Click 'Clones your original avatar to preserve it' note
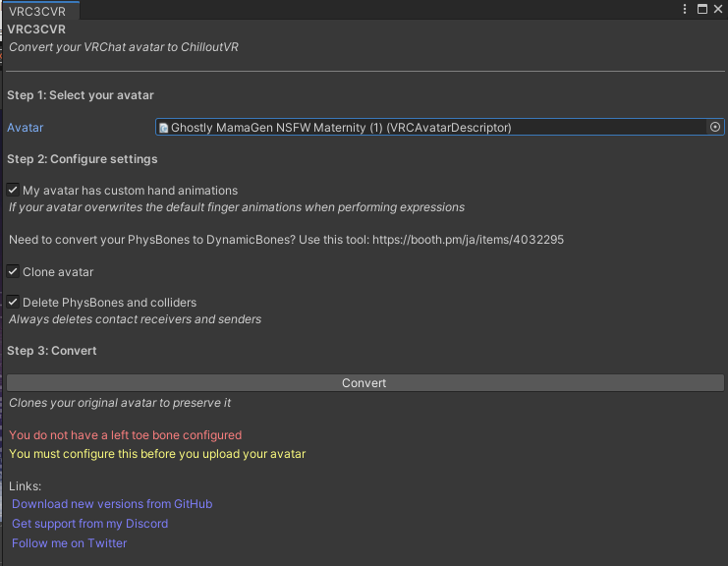The image size is (728, 566). coord(120,403)
